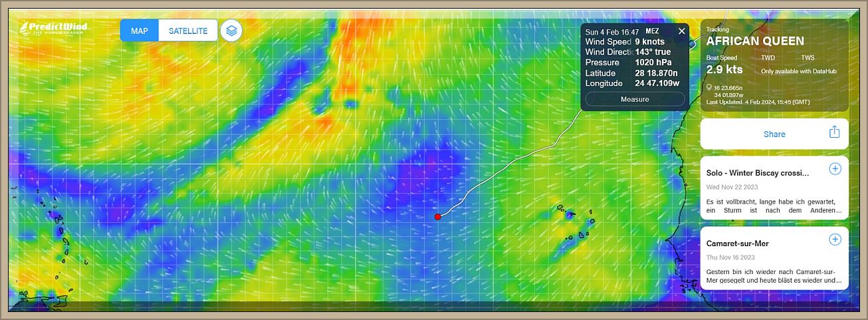Click the share export icon

835,132
